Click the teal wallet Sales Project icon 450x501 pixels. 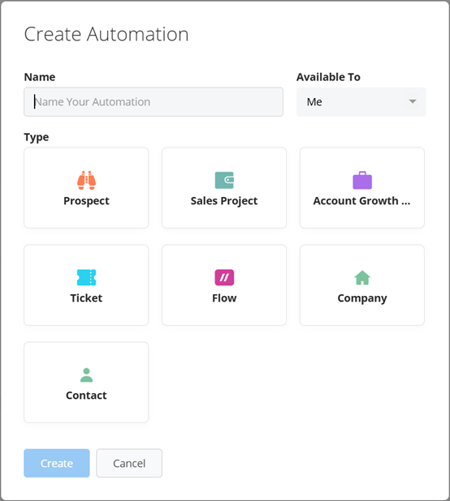(x=224, y=180)
